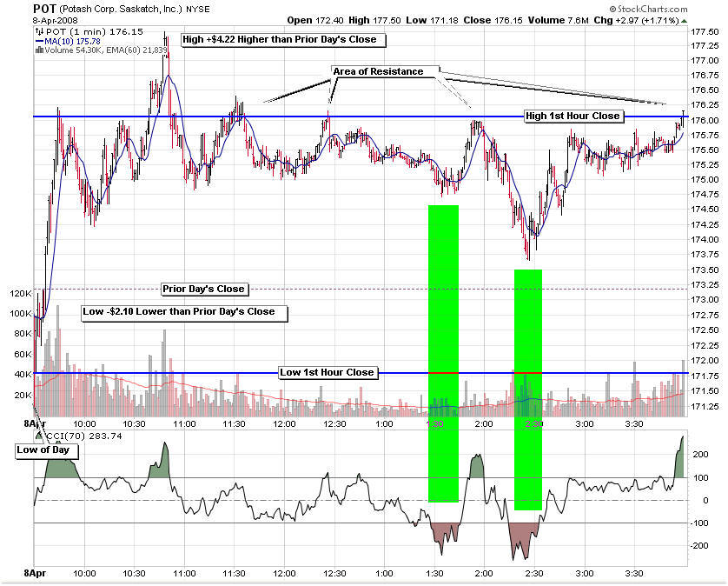Click the Area of Resistance label
Image resolution: width=728 pixels, height=586 pixels.
coord(385,71)
